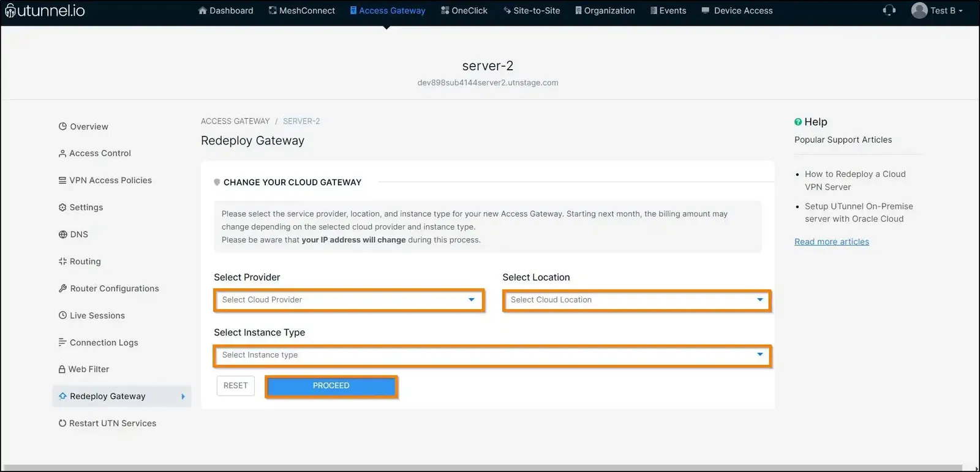Select Overview in sidebar
Image resolution: width=980 pixels, height=472 pixels.
click(83, 127)
